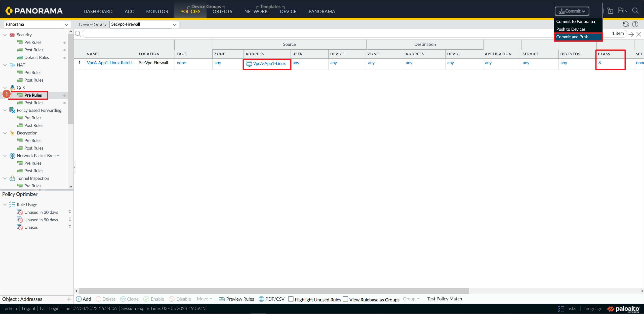Click the Tunnel Inspection icon
Screen dimensions: 644x314
[12, 178]
